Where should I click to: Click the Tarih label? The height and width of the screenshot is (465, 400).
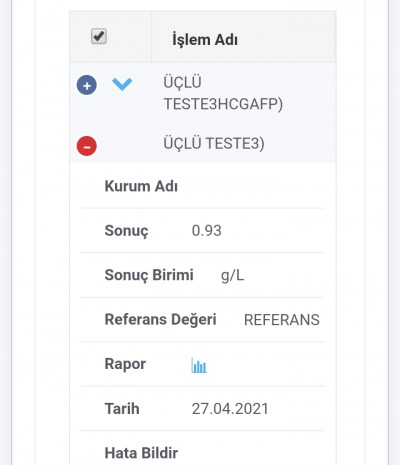coord(122,409)
